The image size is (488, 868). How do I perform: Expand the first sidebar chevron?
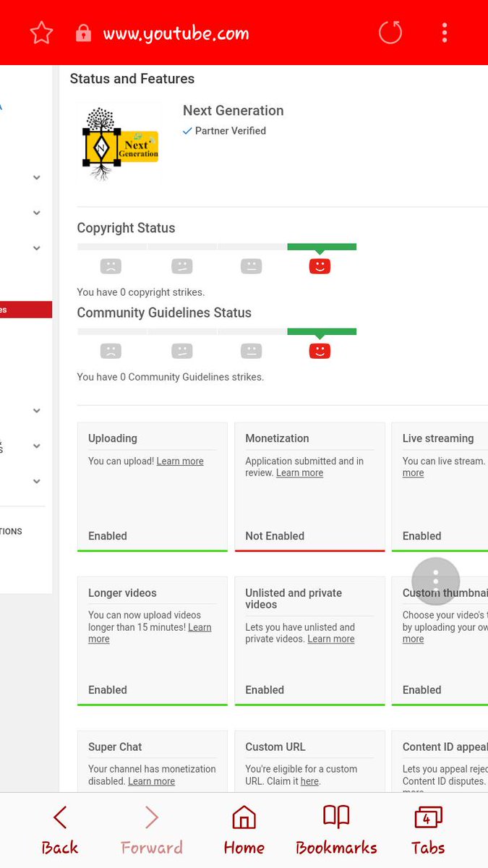(37, 177)
